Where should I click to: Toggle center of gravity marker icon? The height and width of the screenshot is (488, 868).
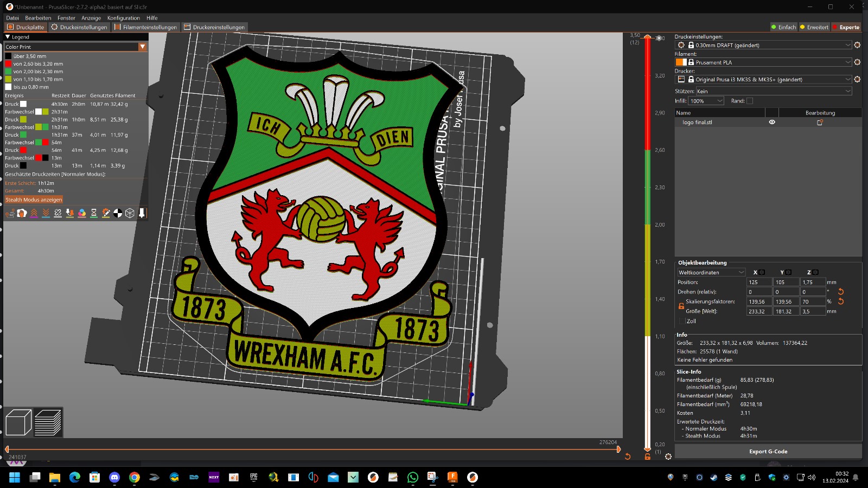coord(118,213)
